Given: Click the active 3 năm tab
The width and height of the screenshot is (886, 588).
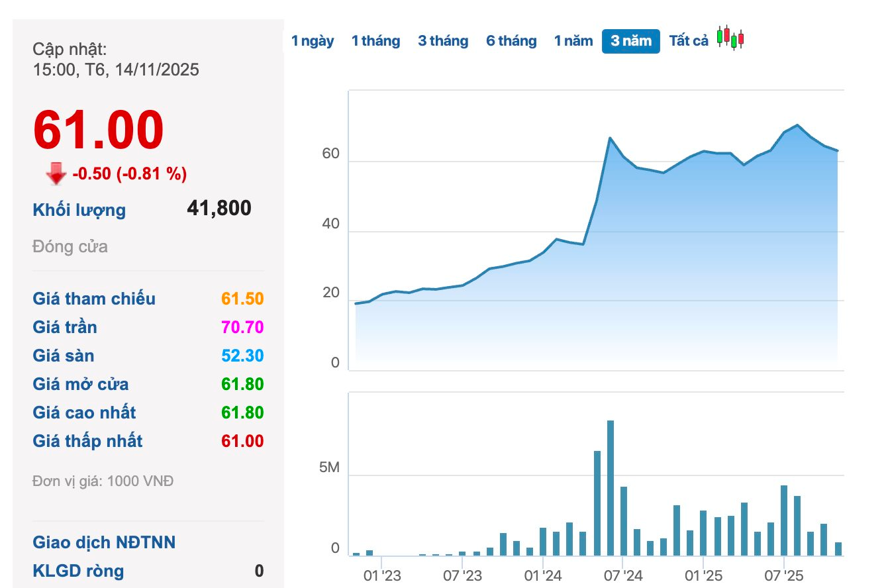Looking at the screenshot, I should (x=630, y=41).
